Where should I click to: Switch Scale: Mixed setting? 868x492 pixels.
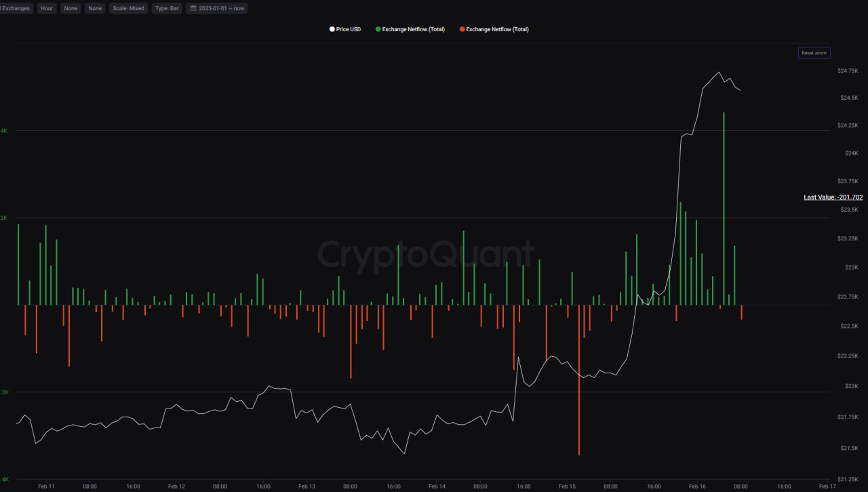(127, 8)
